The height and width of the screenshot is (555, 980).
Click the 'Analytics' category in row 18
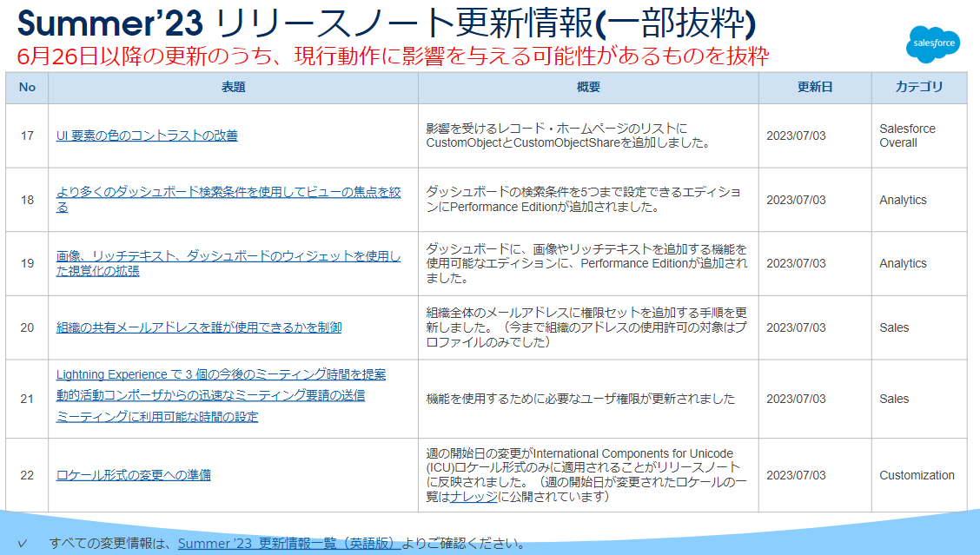[x=903, y=200]
